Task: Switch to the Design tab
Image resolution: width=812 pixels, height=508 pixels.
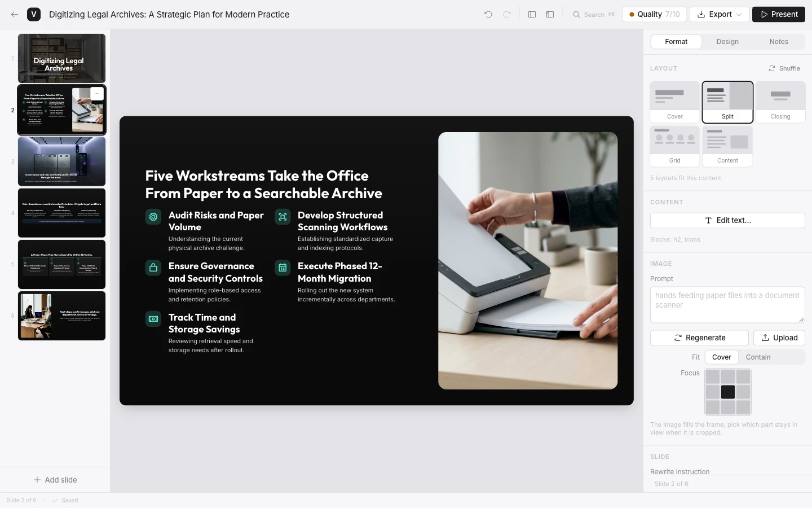Action: click(727, 42)
